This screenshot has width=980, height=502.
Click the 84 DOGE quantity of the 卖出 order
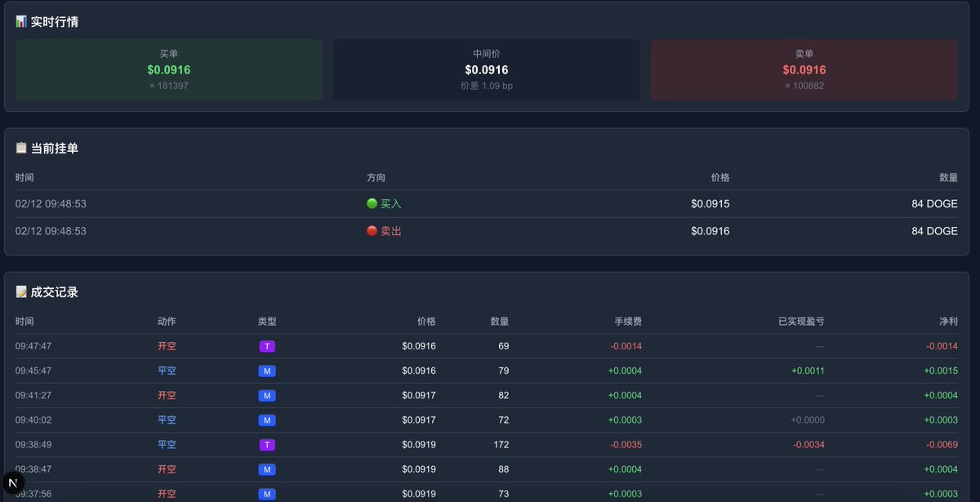(x=935, y=231)
